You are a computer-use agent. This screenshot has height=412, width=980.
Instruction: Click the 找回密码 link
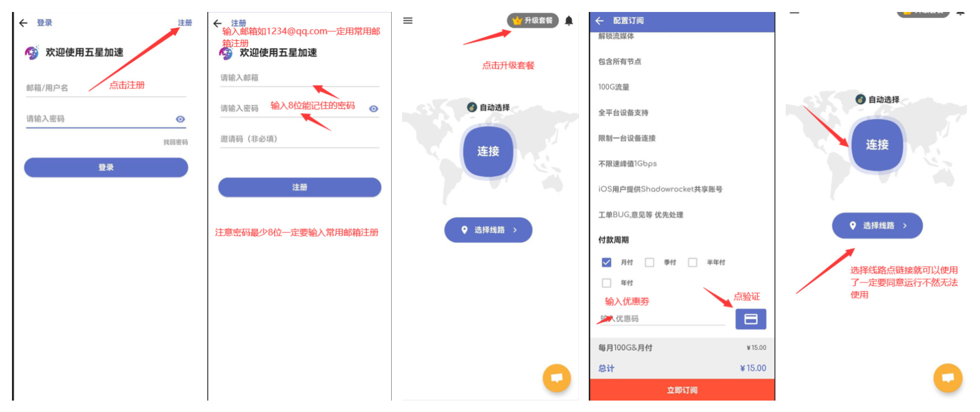click(x=175, y=142)
